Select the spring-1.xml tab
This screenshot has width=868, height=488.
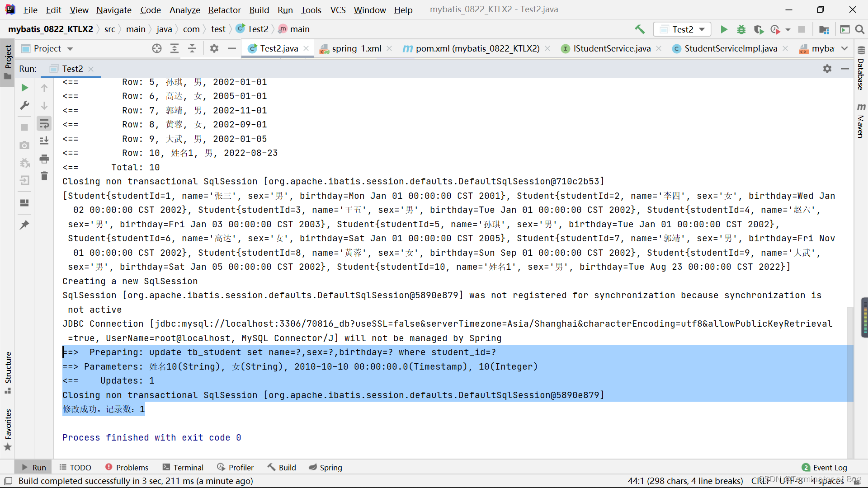(x=352, y=48)
